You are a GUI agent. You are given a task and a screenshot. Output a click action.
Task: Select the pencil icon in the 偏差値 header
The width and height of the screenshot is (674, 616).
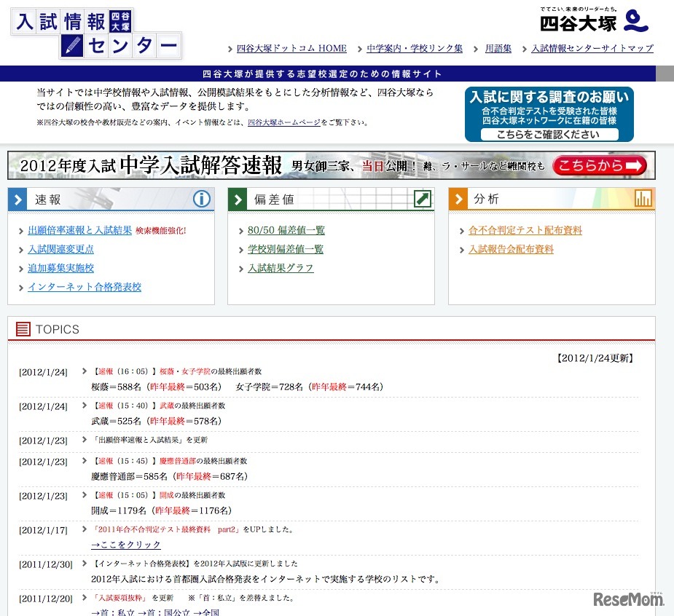422,198
